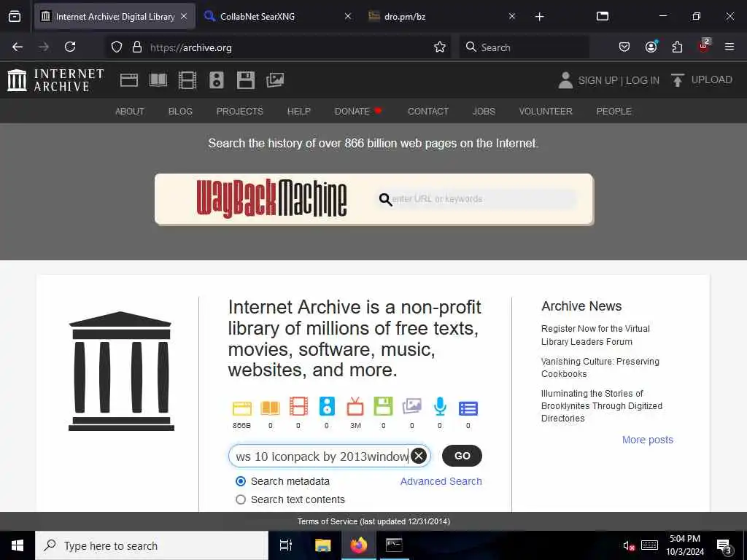Open the terminal app on taskbar
Screen dimensions: 747x560
pyautogui.click(x=394, y=545)
